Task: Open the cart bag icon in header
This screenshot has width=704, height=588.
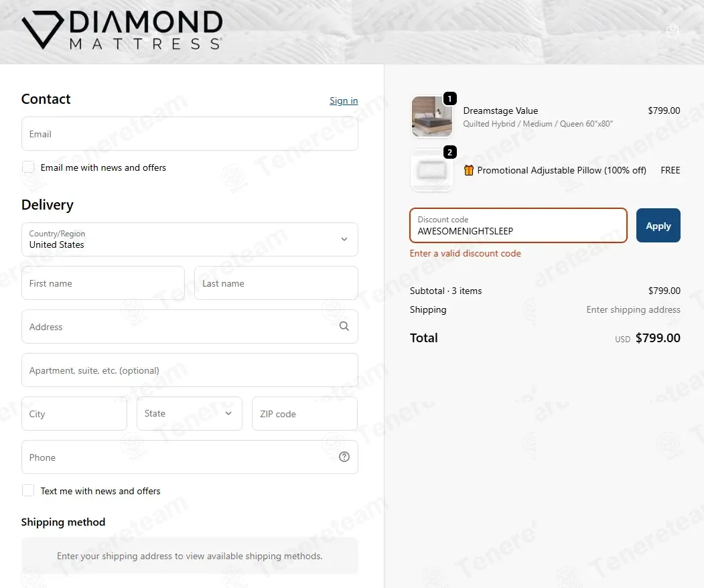Action: [x=672, y=30]
